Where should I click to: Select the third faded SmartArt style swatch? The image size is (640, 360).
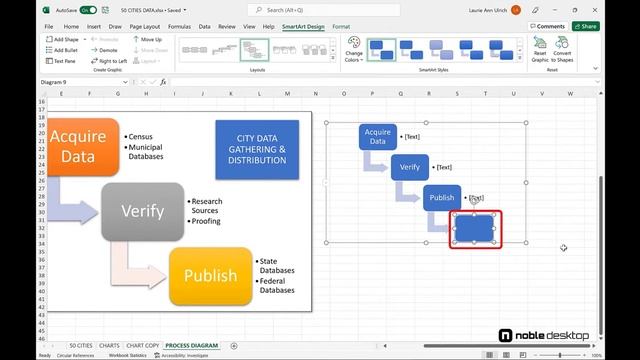click(x=441, y=50)
